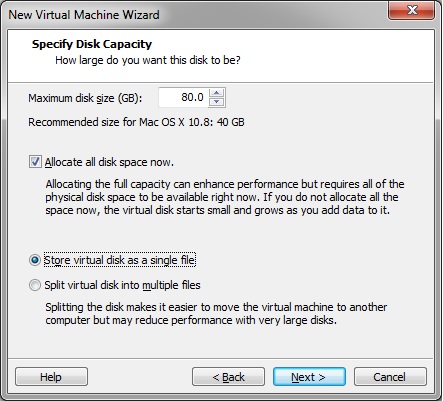The width and height of the screenshot is (443, 401).
Task: Click the "Split virtual disk into multiple files" label text
Action: coord(122,285)
